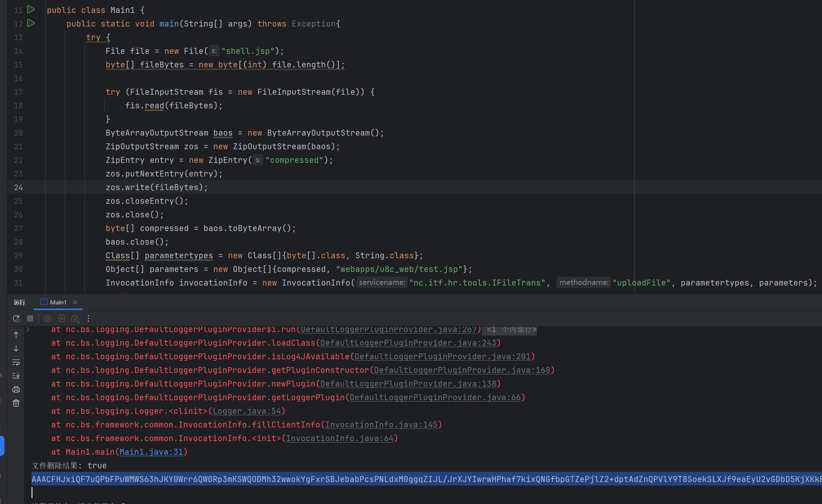Click the print console output icon
The width and height of the screenshot is (822, 504).
click(x=16, y=389)
